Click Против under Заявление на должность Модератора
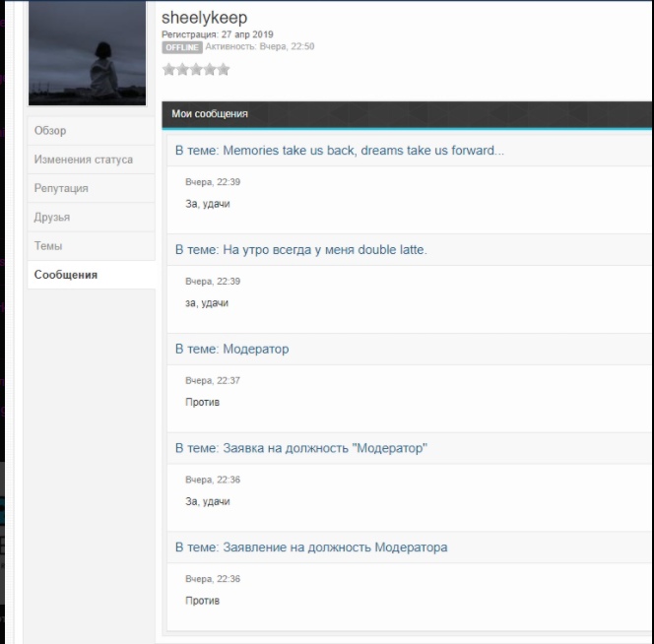The image size is (654, 644). tap(202, 601)
